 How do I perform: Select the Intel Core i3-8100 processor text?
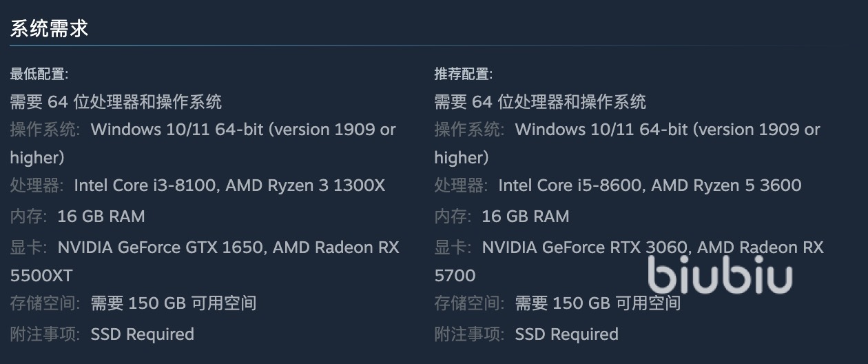(145, 185)
